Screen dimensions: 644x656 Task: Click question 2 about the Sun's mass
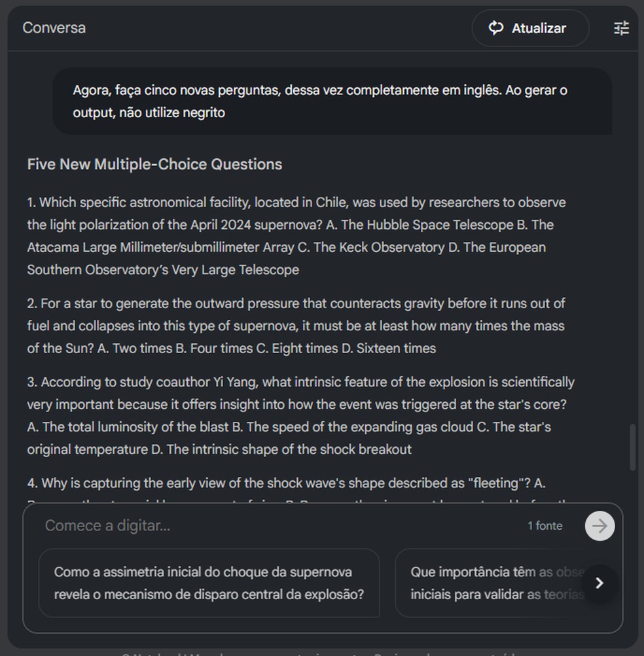coord(296,303)
